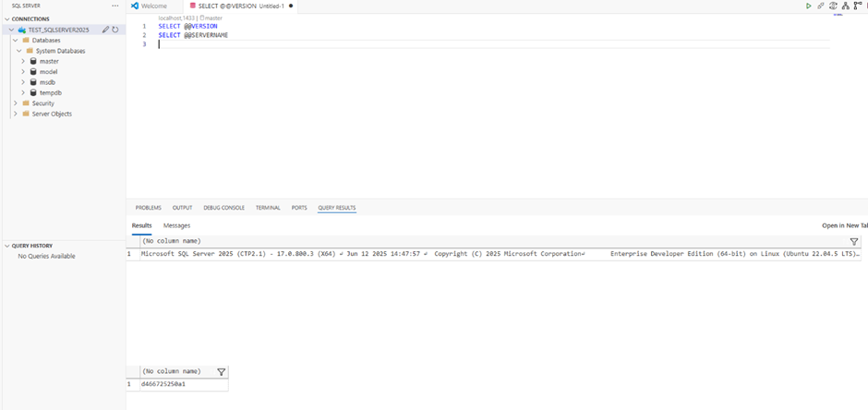Edit the TEST_SQLSERVER2025 connection with pencil icon
868x410 pixels.
(106, 30)
